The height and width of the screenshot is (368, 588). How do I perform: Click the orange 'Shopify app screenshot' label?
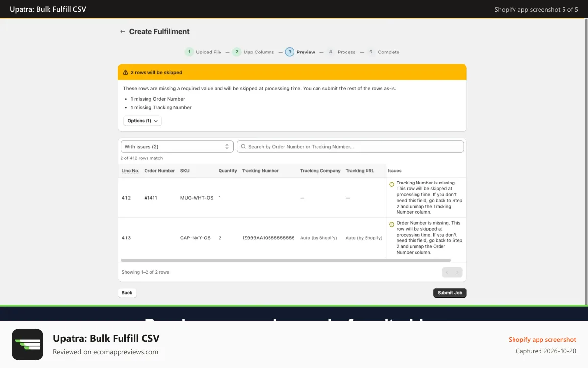pos(542,340)
